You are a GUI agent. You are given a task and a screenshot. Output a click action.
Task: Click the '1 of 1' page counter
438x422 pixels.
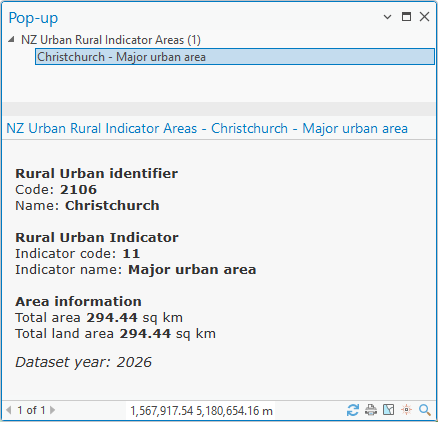click(x=31, y=410)
